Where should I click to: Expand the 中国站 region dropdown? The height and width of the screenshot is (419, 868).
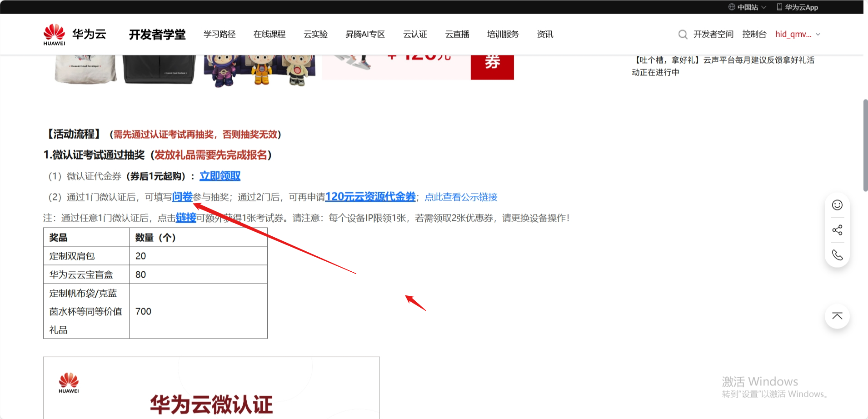click(763, 7)
